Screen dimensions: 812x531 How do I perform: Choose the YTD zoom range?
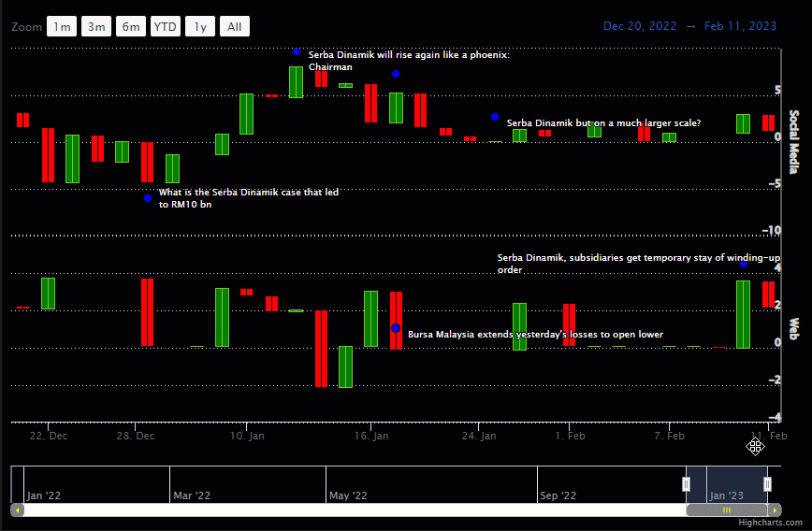click(166, 26)
